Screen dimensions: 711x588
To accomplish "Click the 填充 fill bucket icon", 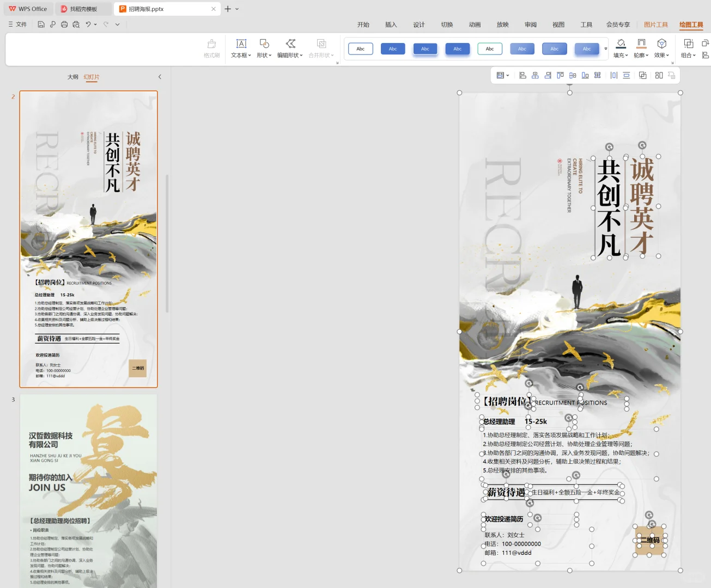I will coord(621,44).
